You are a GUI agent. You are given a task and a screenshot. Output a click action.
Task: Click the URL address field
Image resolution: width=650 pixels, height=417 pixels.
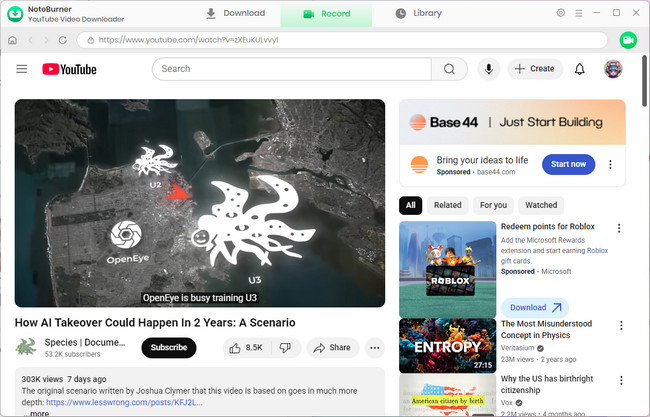point(342,40)
